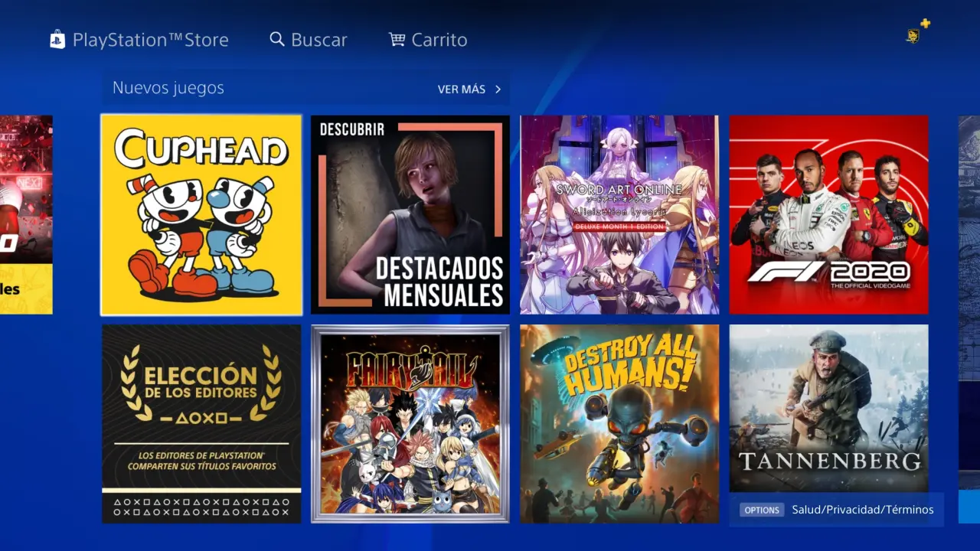Open the Destacados Mensuales tile
The image size is (980, 551).
tap(410, 215)
